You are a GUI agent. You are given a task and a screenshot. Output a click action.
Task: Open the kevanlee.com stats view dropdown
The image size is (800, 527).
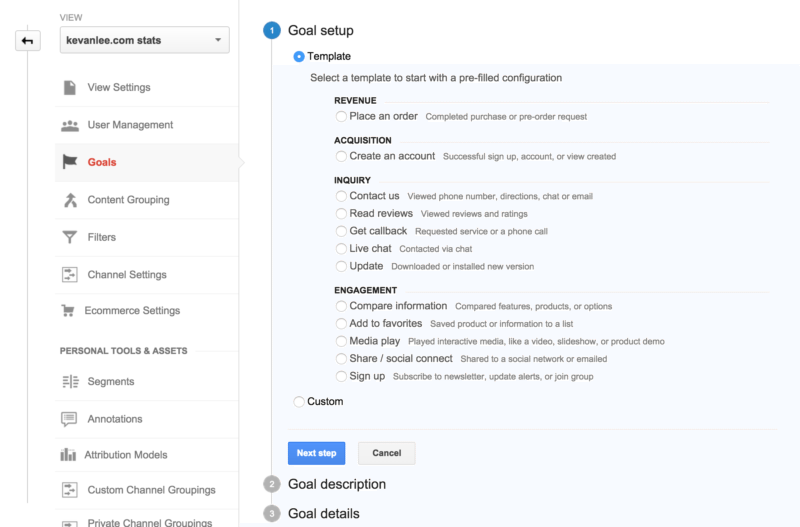tap(144, 40)
